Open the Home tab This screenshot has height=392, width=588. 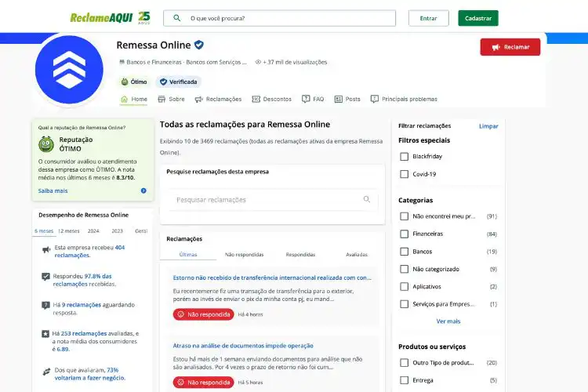(x=134, y=99)
